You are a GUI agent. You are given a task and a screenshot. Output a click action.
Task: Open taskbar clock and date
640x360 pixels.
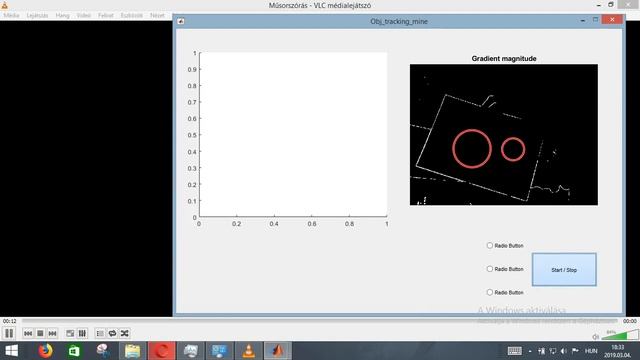(x=618, y=351)
